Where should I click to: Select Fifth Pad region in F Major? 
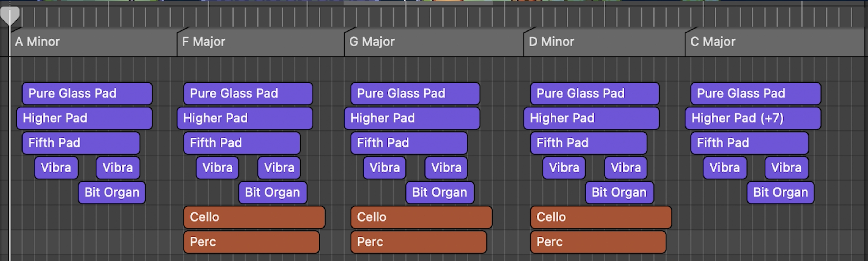coord(242,143)
